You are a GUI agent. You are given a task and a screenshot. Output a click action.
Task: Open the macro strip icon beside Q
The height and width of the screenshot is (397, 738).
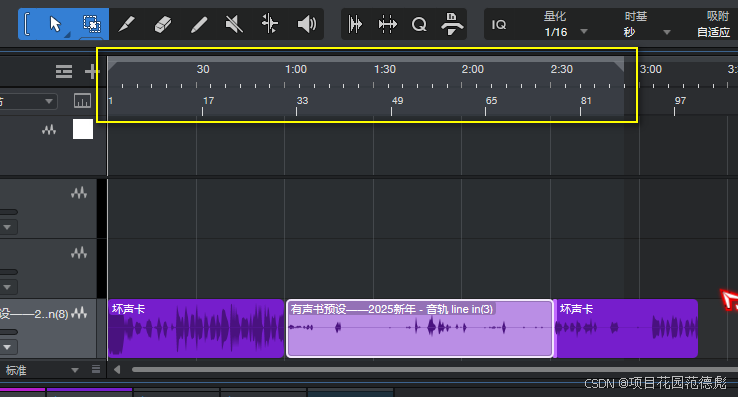tap(451, 24)
